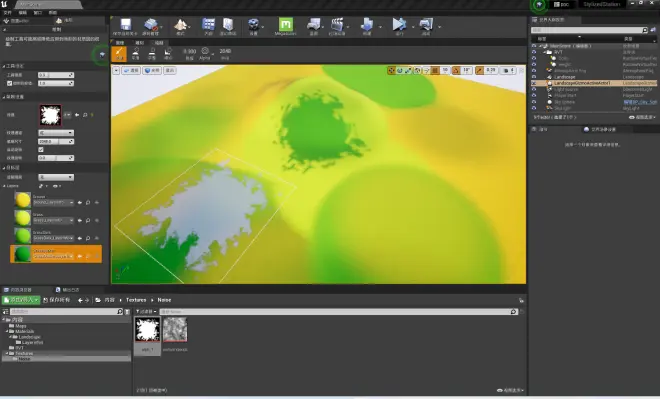Click the Play toolbar icon
This screenshot has width=660, height=399.
pyautogui.click(x=399, y=24)
